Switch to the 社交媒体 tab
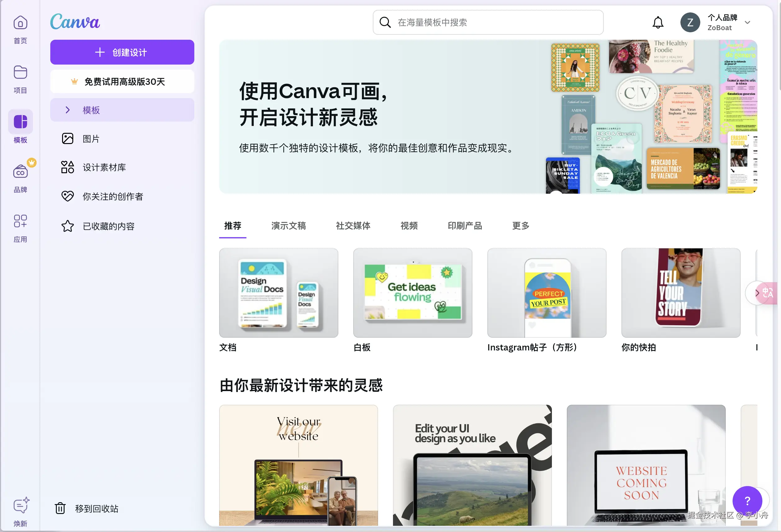Image resolution: width=781 pixels, height=532 pixels. 353,226
